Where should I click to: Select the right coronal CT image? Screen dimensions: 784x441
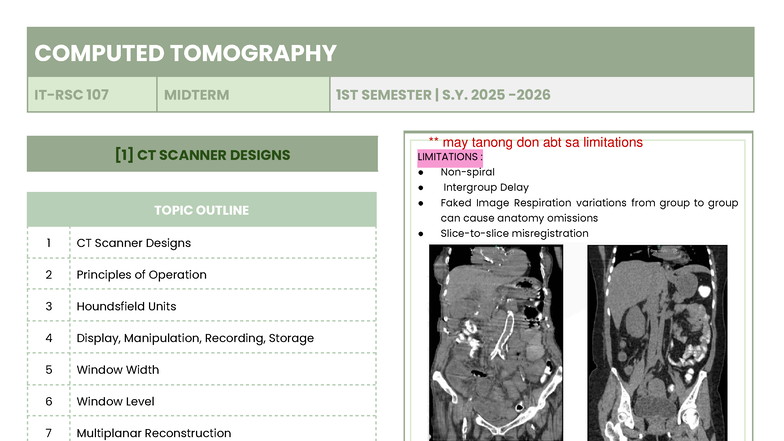point(658,342)
